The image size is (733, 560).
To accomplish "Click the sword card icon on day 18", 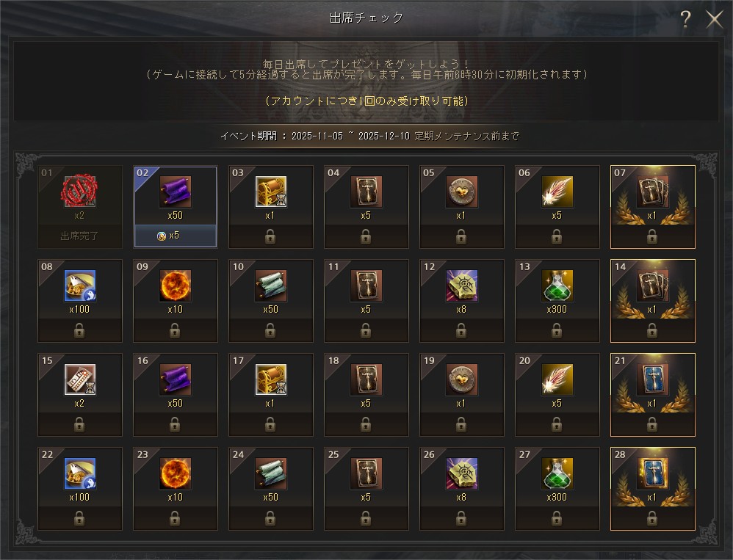I will pos(366,379).
